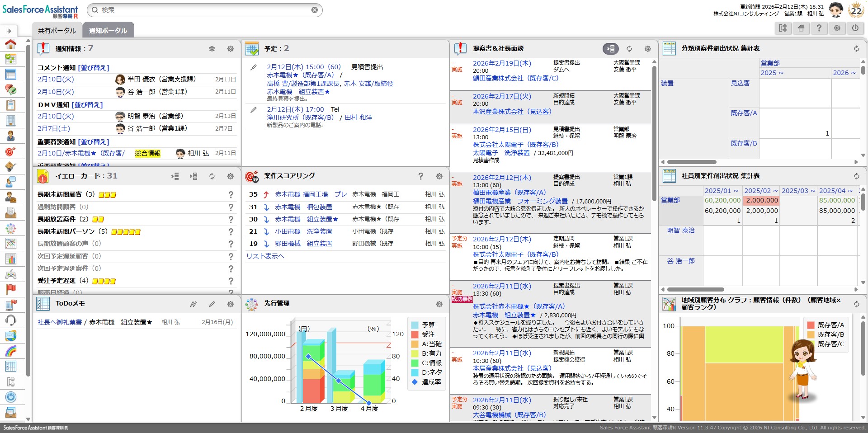The height and width of the screenshot is (433, 868).
Task: Toggle list view in 提案書&社長面談 panel
Action: click(610, 49)
